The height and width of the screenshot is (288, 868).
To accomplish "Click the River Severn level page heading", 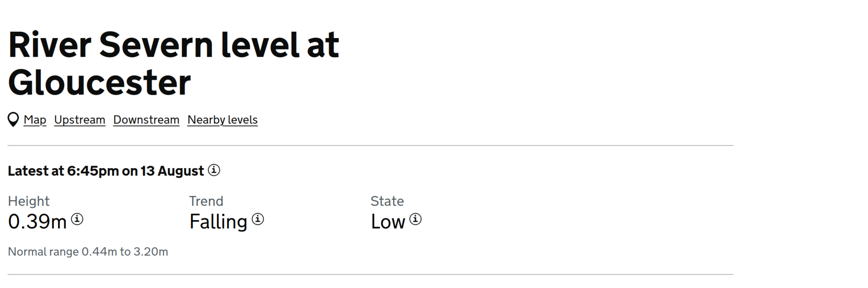I will [174, 45].
